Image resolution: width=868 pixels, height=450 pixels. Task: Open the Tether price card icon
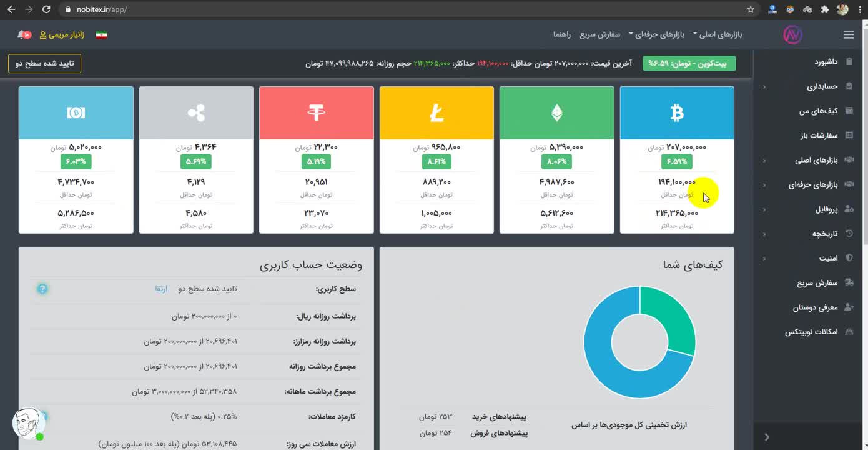pos(316,113)
